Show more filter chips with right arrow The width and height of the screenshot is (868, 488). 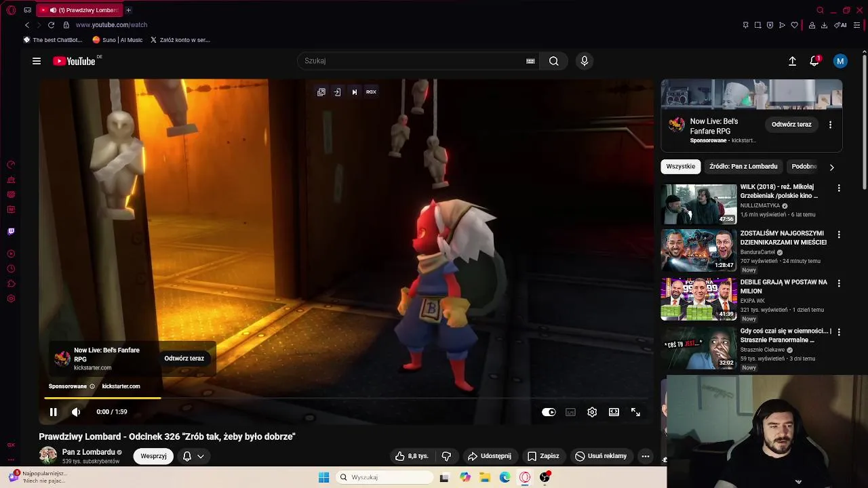pos(831,167)
